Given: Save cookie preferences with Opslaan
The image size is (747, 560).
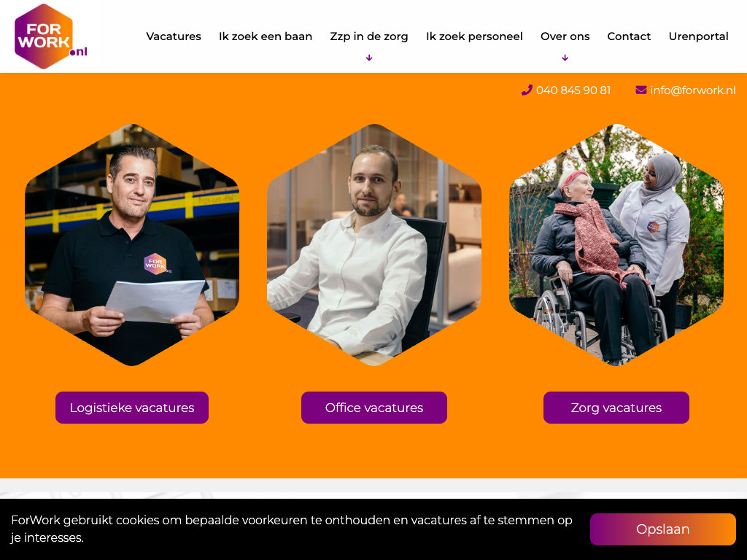Looking at the screenshot, I should [x=662, y=529].
